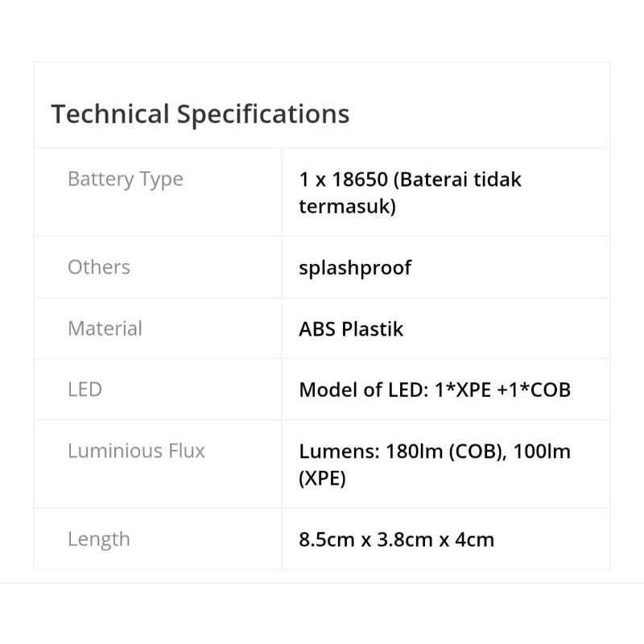Click the 'ABS Plastik' material value
This screenshot has width=644, height=644.
[351, 328]
